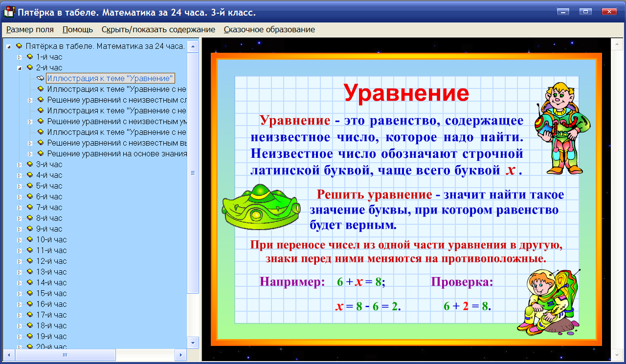Viewport: 626px width, 364px height.
Task: Collapse the 2-й час tree node
Action: coord(19,67)
